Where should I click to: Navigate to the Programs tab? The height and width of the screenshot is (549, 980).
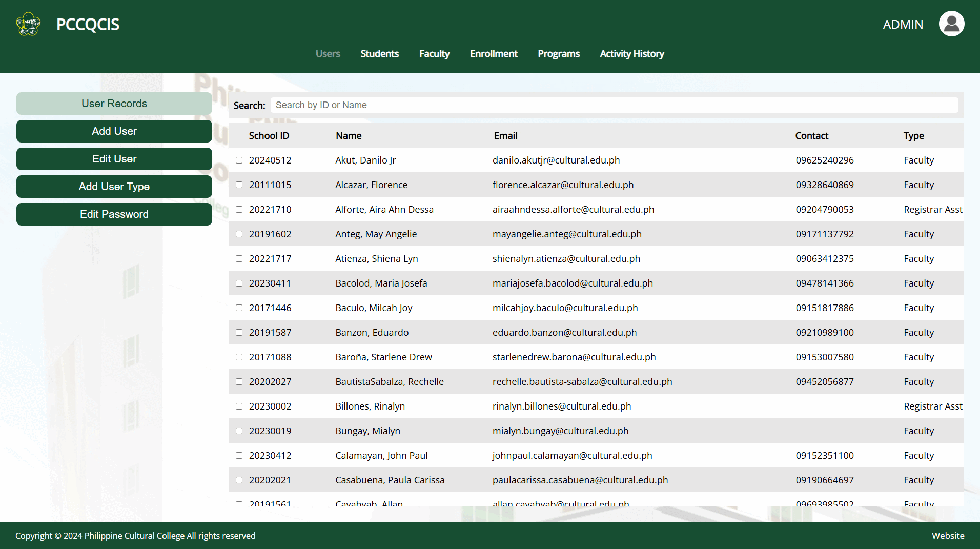pos(559,54)
